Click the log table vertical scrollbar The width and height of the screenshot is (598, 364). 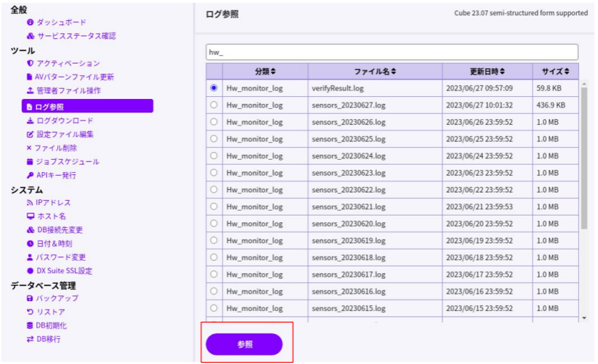[583, 160]
